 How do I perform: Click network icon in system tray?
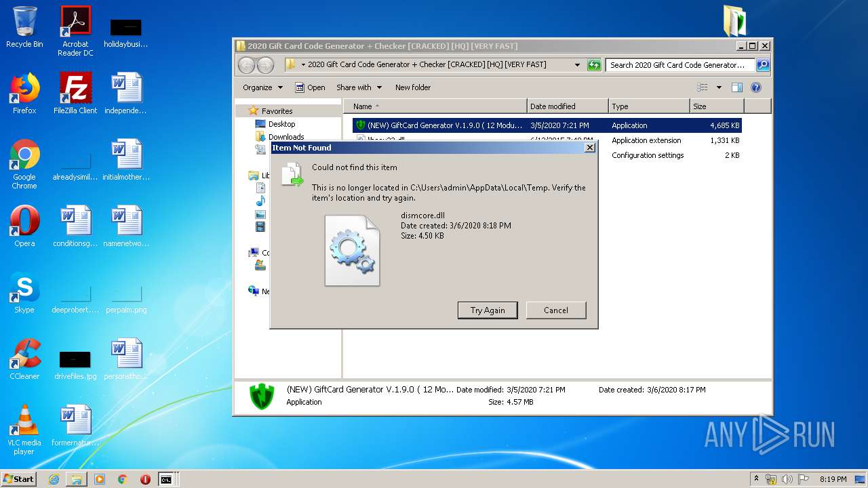coord(771,479)
